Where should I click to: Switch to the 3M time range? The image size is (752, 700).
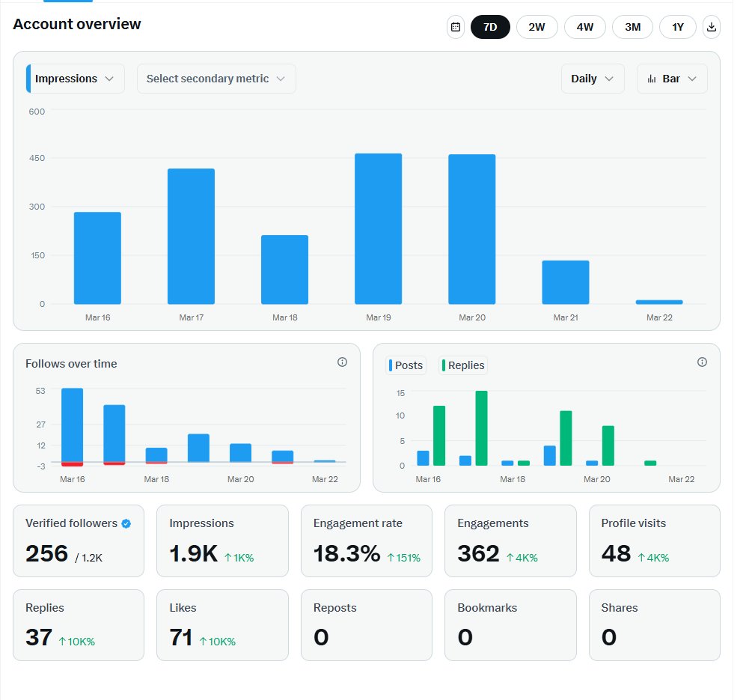pos(632,27)
